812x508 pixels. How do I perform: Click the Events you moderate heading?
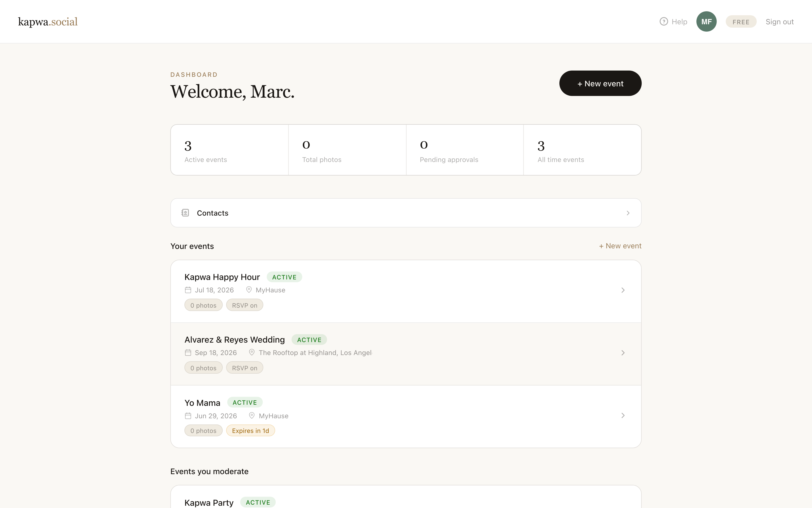[x=209, y=471]
